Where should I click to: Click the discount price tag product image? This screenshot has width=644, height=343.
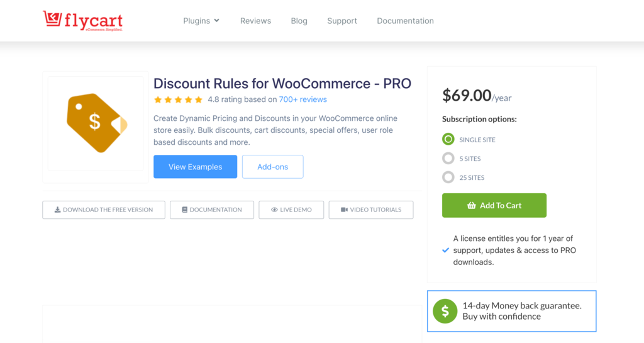[x=96, y=123]
